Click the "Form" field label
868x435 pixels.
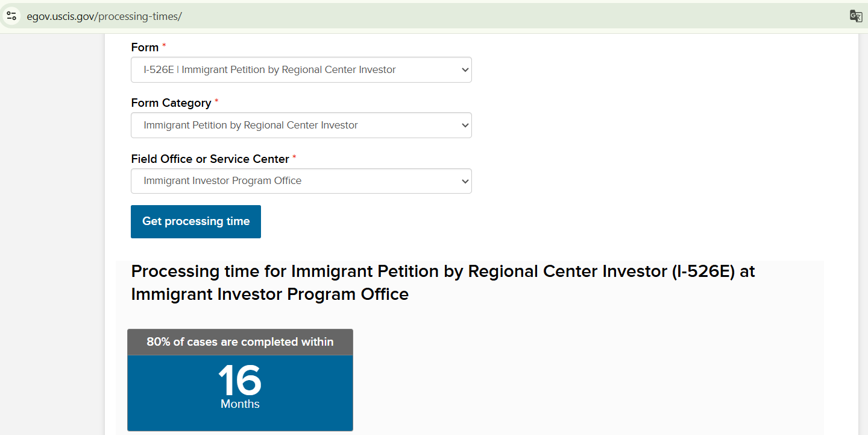point(145,48)
